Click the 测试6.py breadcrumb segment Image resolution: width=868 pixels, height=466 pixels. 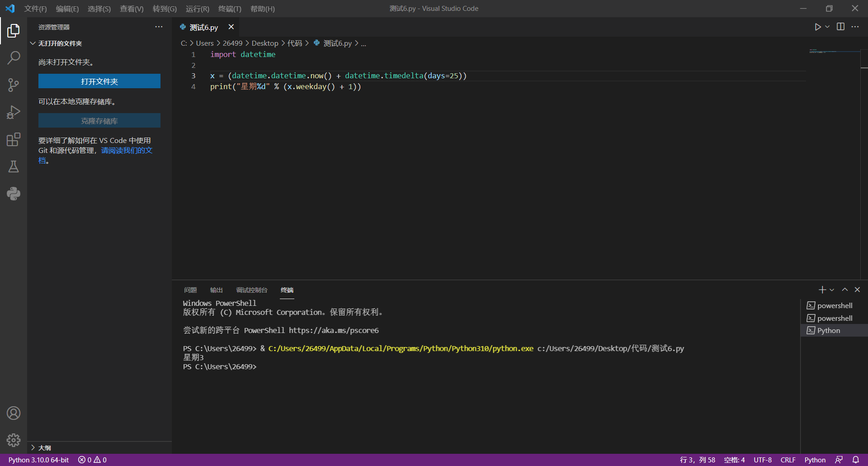(332, 43)
